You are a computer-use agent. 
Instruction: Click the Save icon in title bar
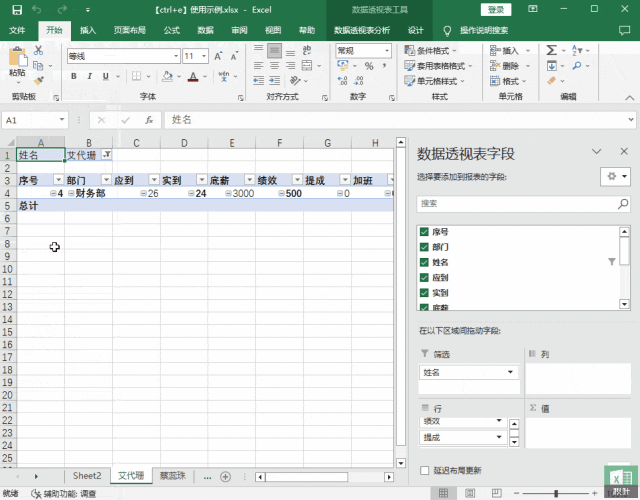[x=17, y=10]
